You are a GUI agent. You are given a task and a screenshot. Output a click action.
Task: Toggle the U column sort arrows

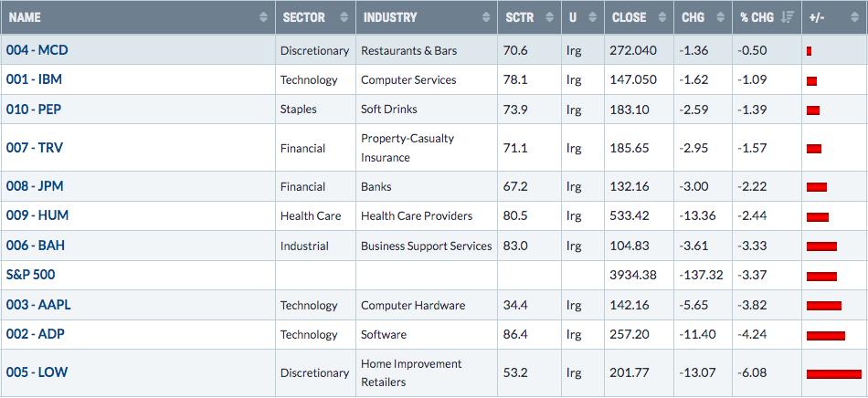(x=592, y=17)
